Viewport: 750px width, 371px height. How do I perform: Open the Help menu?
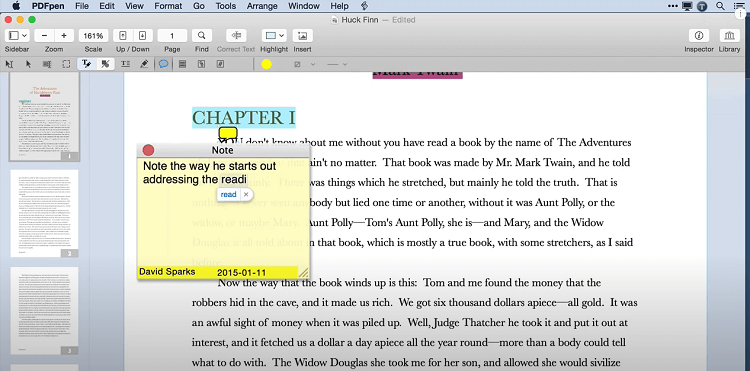point(339,6)
